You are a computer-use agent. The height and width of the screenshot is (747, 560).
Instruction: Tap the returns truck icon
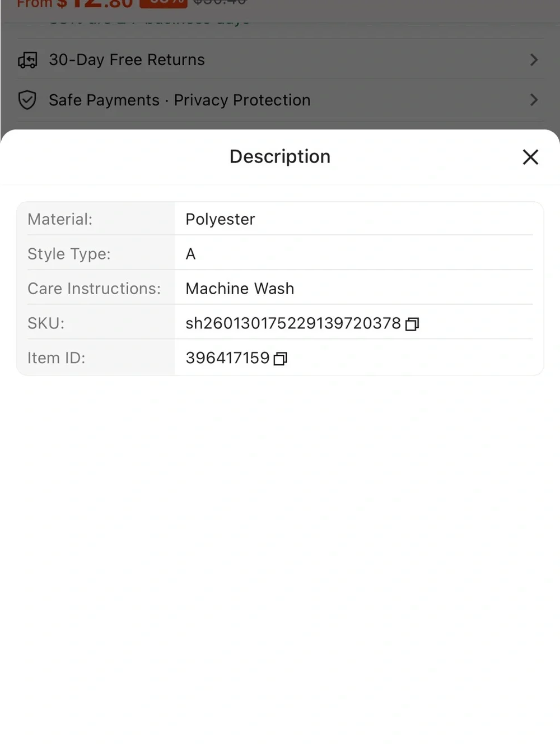(27, 60)
